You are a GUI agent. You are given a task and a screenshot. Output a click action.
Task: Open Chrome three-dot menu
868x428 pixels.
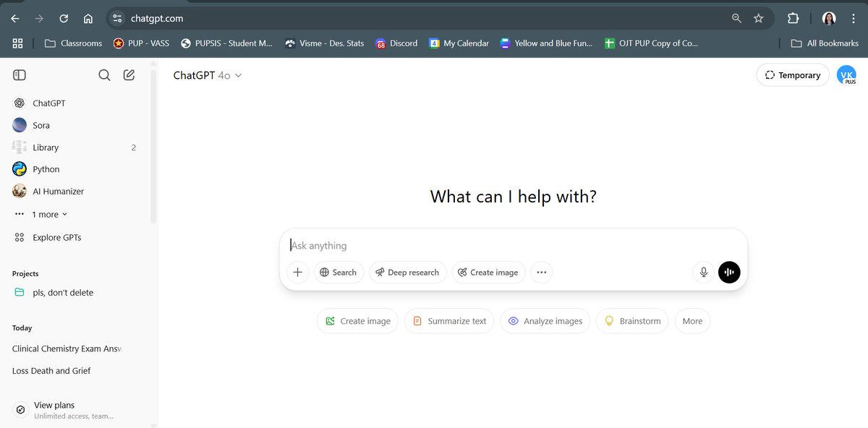(x=854, y=18)
